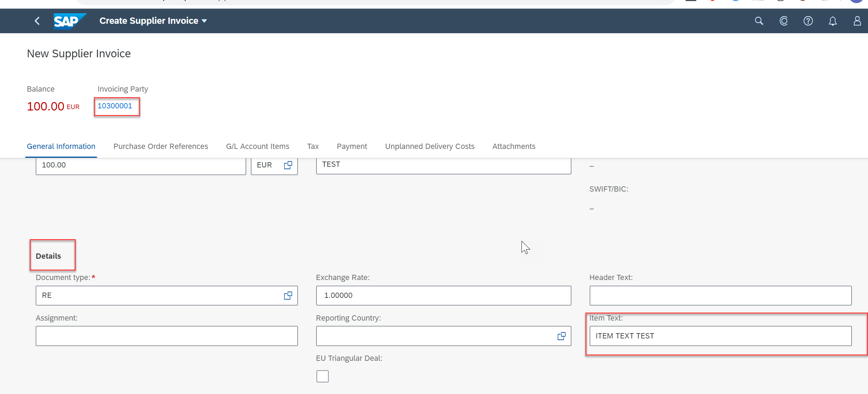Go back with the header back arrow

(37, 21)
